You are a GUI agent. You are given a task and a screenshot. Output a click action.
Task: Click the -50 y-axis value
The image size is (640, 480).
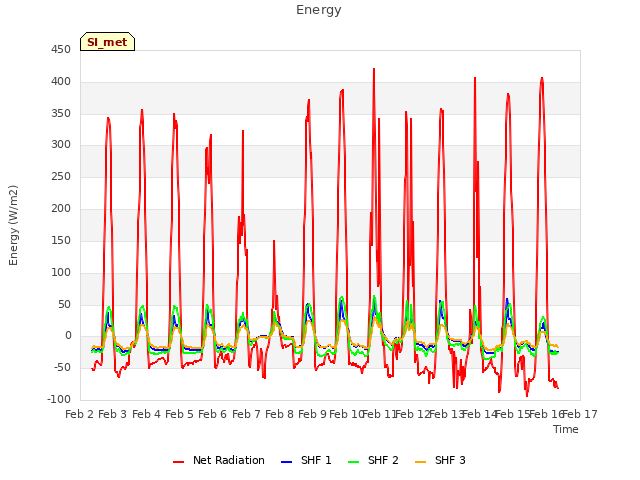pos(63,368)
